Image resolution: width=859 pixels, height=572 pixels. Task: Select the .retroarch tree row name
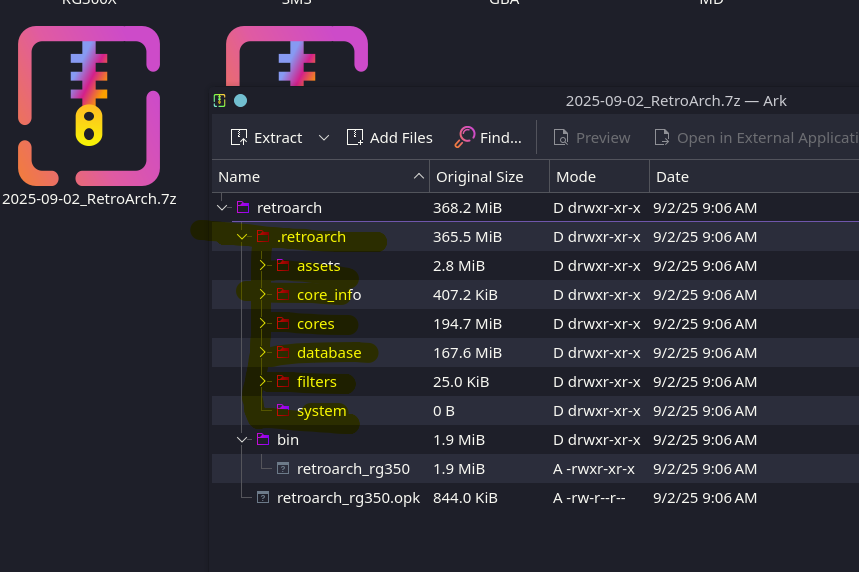(311, 237)
